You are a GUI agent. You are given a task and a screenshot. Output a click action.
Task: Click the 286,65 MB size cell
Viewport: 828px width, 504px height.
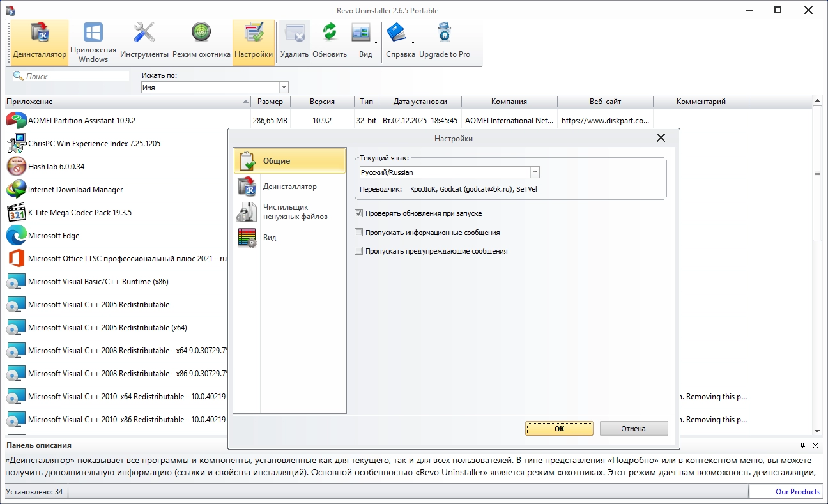click(x=270, y=121)
